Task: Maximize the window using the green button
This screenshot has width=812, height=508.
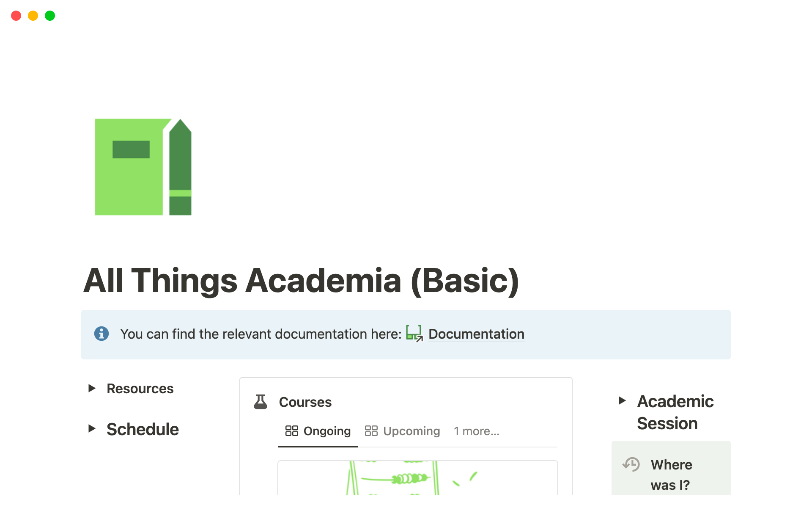Action: click(50, 16)
